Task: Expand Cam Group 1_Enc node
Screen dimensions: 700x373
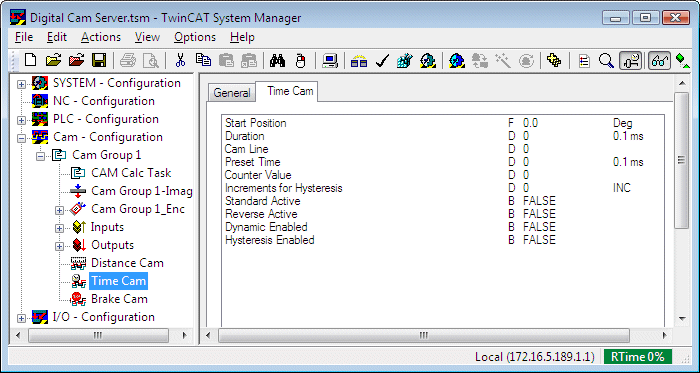Action: 60,210
